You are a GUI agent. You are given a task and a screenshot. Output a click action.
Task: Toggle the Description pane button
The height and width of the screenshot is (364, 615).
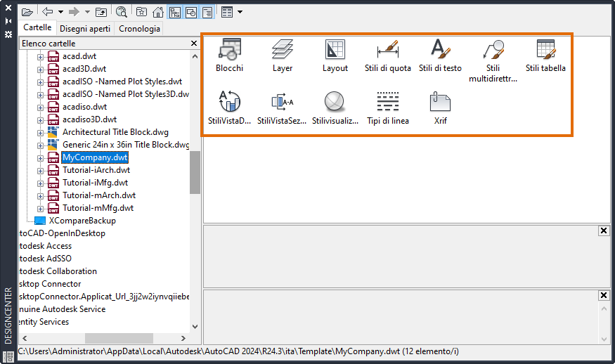coord(207,13)
